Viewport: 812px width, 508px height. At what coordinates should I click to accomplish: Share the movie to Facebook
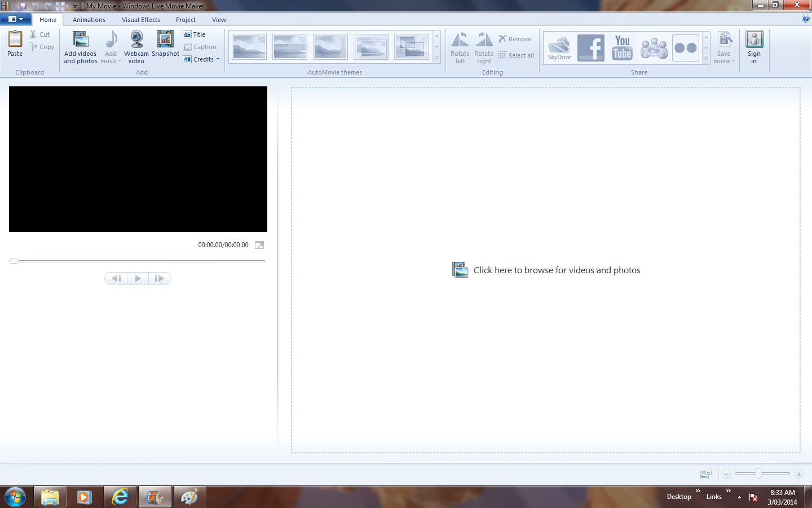point(591,48)
